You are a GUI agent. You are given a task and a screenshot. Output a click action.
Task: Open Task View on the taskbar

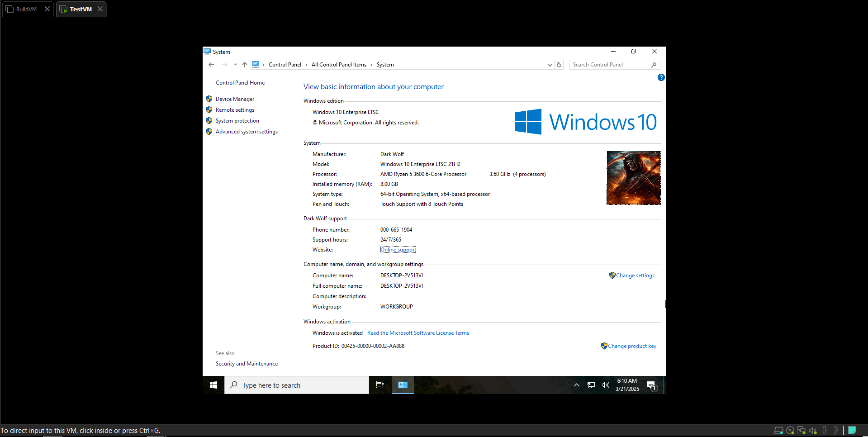click(380, 385)
